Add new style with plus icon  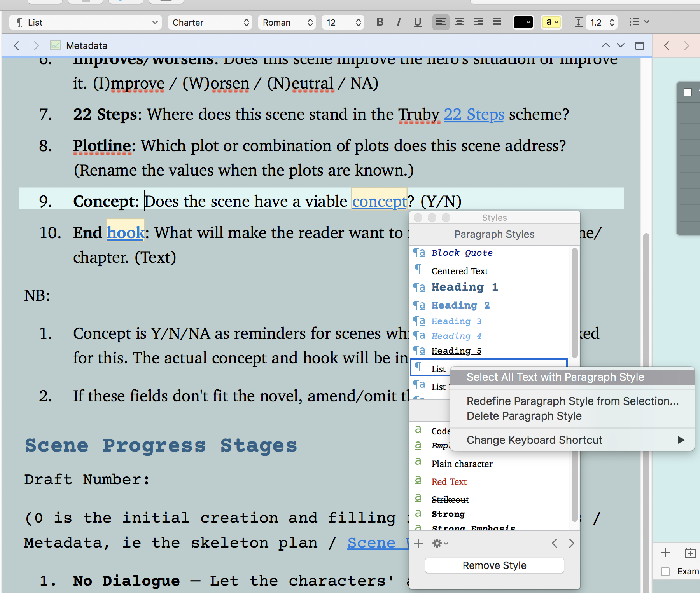click(x=418, y=543)
